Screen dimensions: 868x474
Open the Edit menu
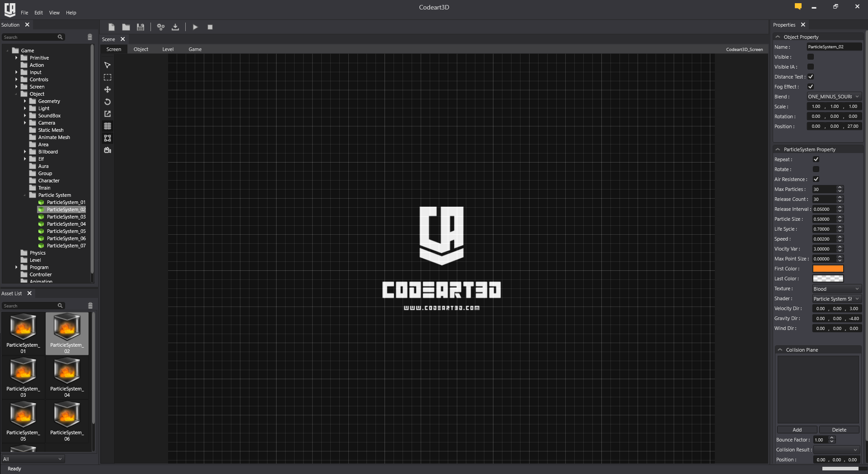(x=38, y=13)
